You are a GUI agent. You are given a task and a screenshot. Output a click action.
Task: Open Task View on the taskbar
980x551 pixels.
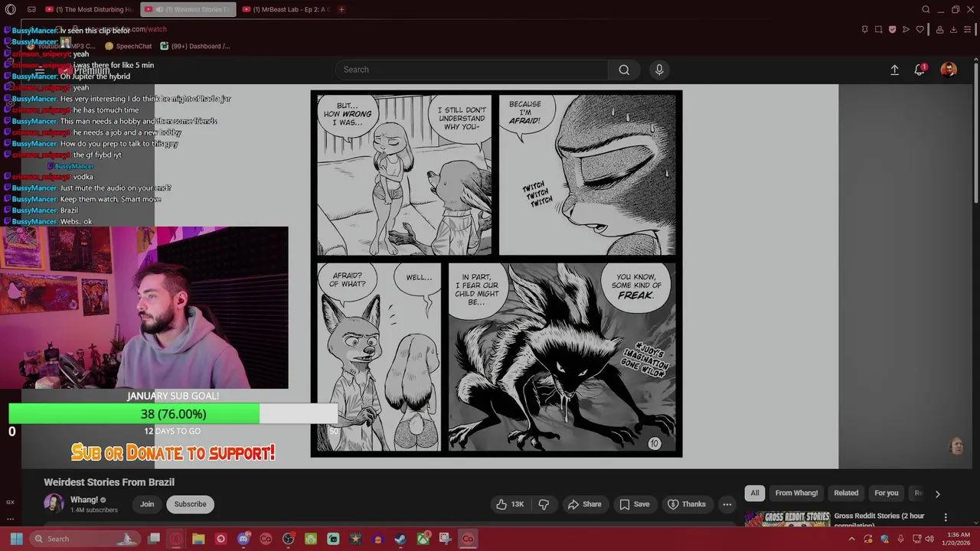pyautogui.click(x=154, y=539)
